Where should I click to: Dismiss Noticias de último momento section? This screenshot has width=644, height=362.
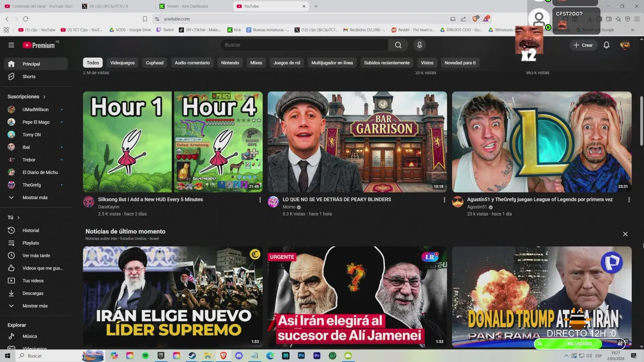click(x=625, y=234)
